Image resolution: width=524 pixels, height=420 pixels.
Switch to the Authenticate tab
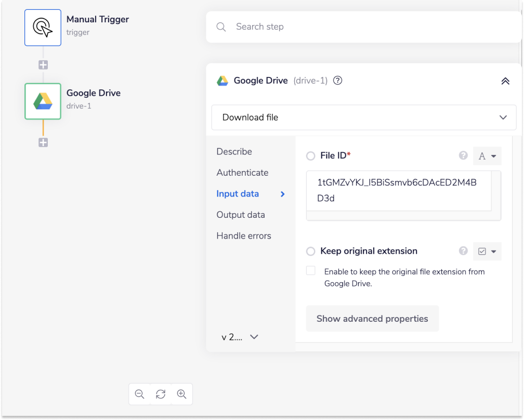[242, 173]
